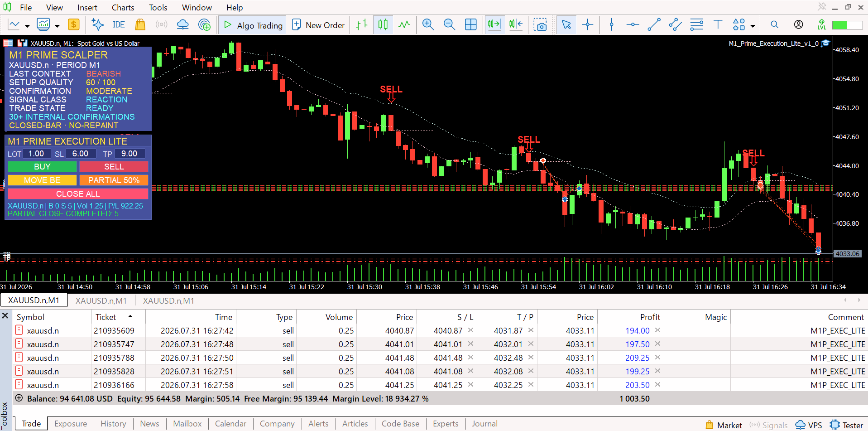Click the LVL connection status icon
The image size is (868, 431).
822,24
